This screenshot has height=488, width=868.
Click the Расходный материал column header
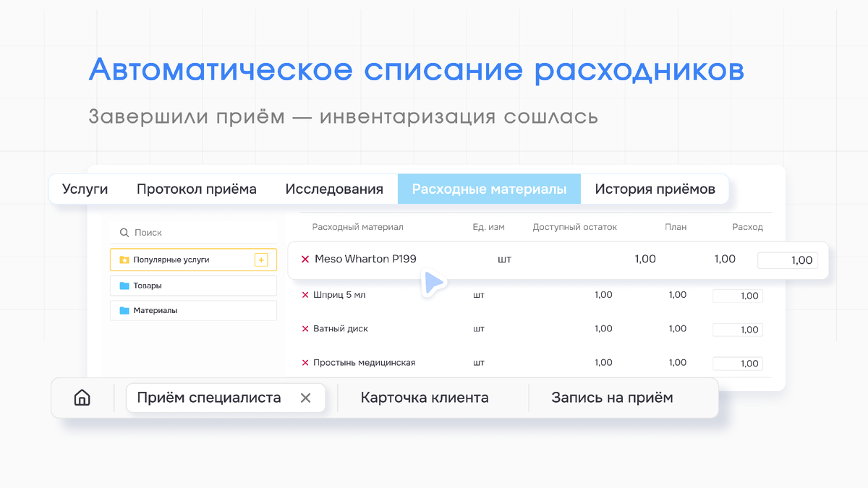(x=358, y=227)
